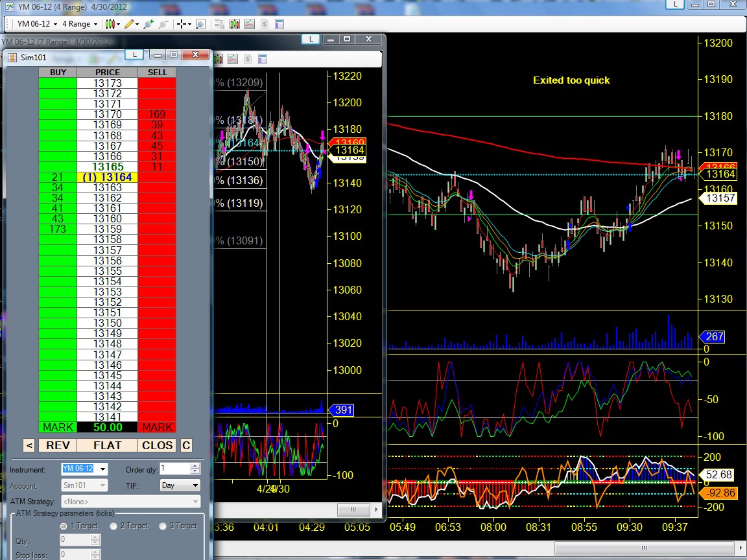Open the Indicators icon in 4 Range toolbar
This screenshot has height=560, width=747.
[x=234, y=24]
